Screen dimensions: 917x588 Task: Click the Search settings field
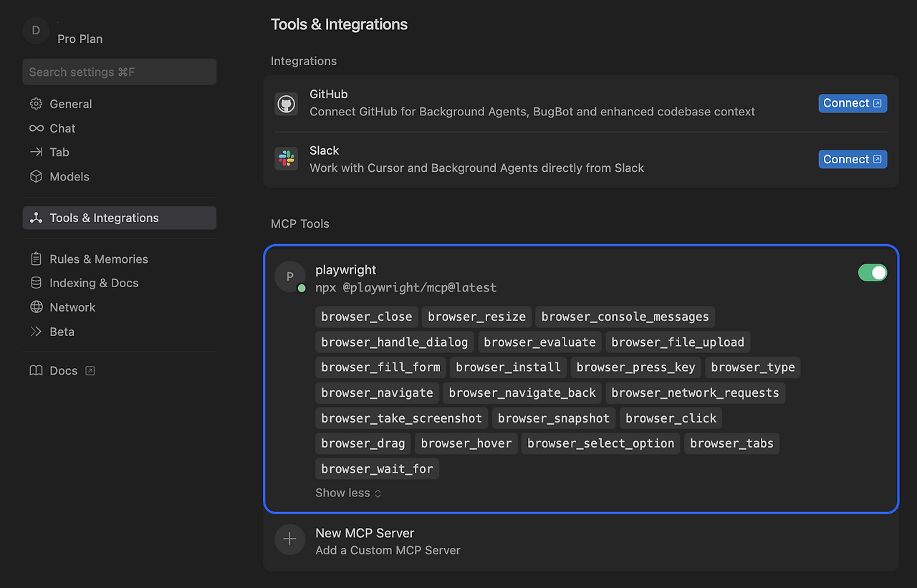click(x=119, y=72)
